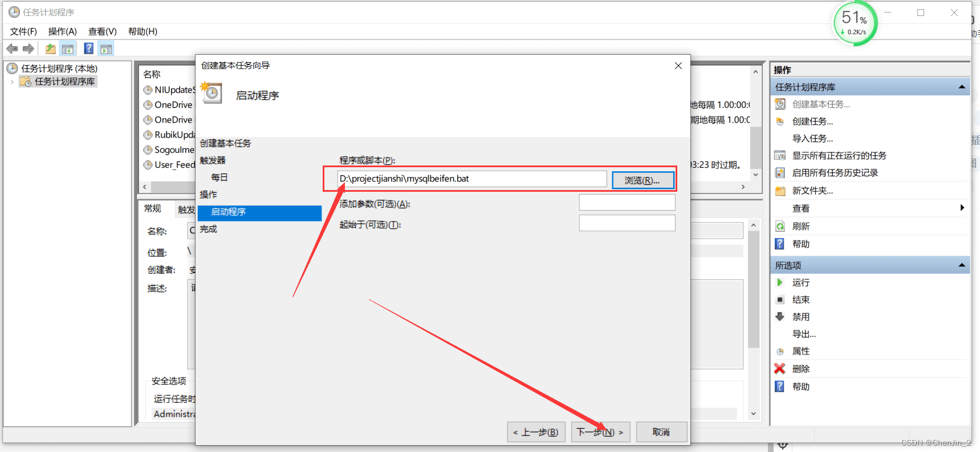Click the 导入任务... action link

point(812,139)
